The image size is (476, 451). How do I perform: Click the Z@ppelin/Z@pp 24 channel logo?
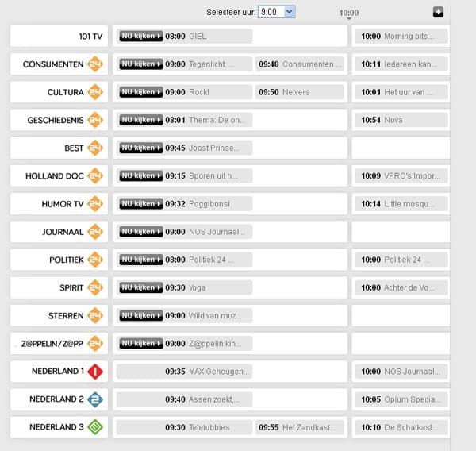coord(95,344)
